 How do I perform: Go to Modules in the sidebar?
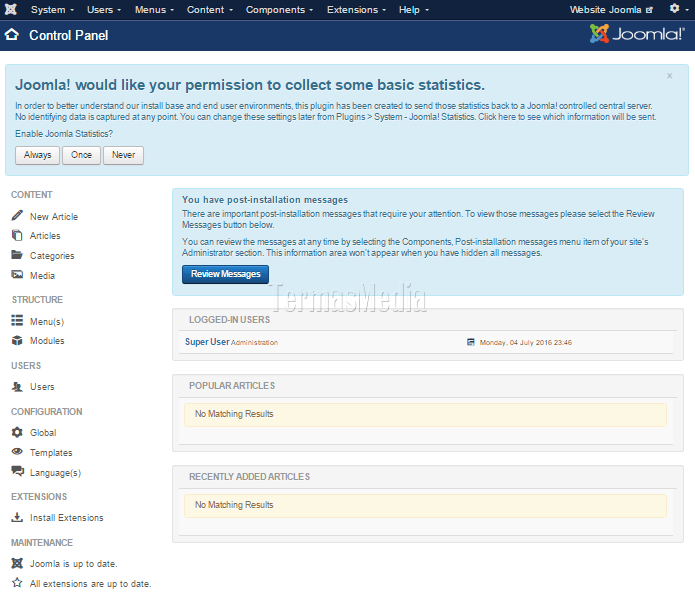coord(47,340)
